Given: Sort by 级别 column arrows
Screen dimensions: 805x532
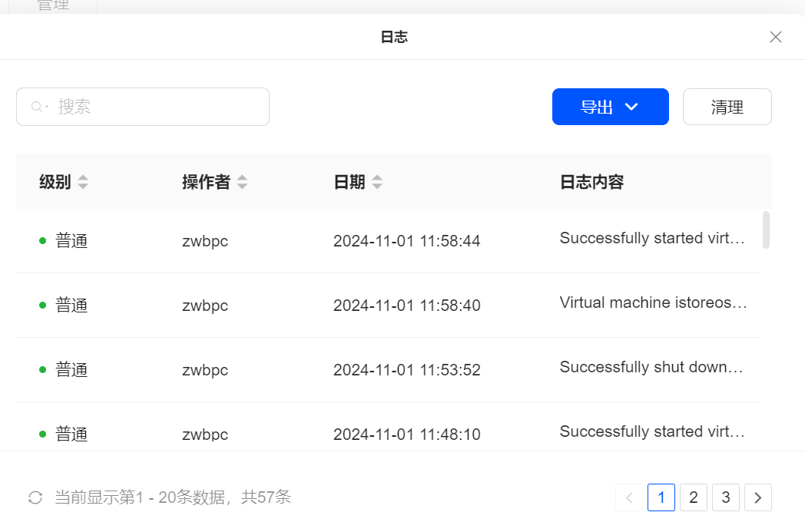Looking at the screenshot, I should [x=83, y=182].
